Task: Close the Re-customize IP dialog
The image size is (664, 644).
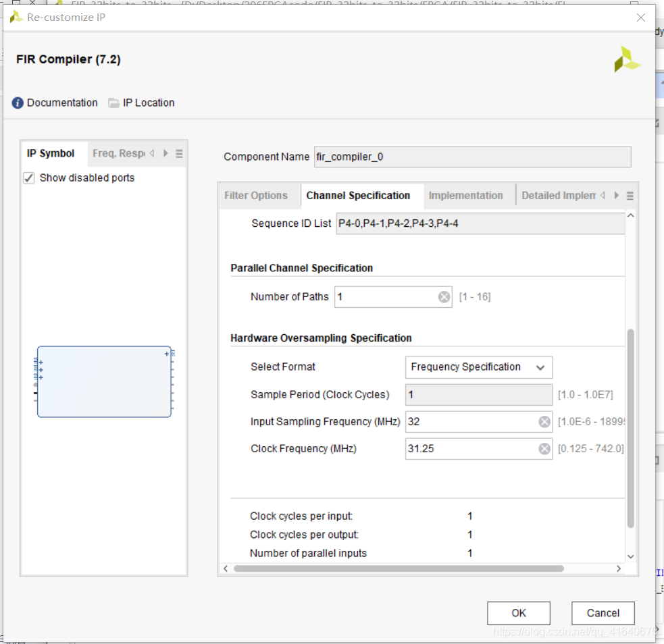Action: [641, 18]
